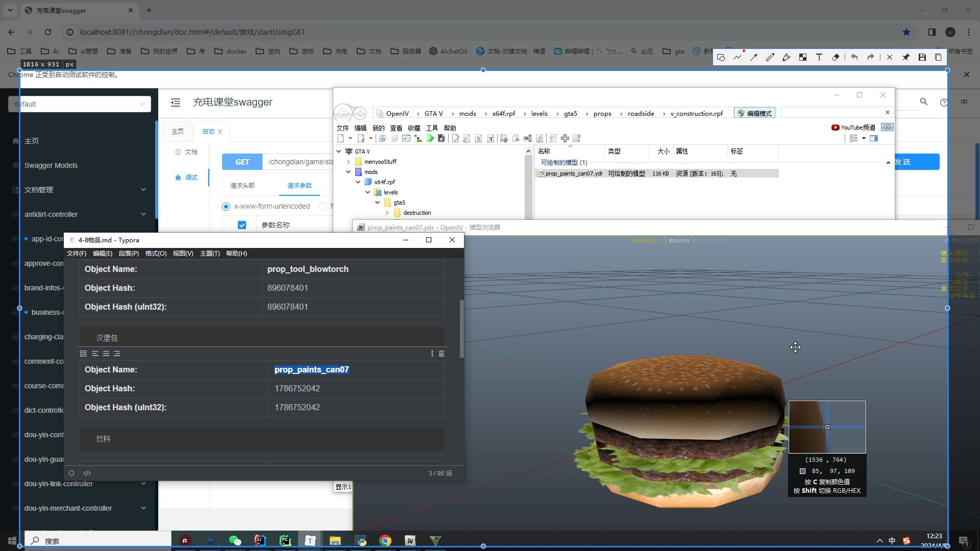Toggle Geometry view in model viewer

[646, 241]
